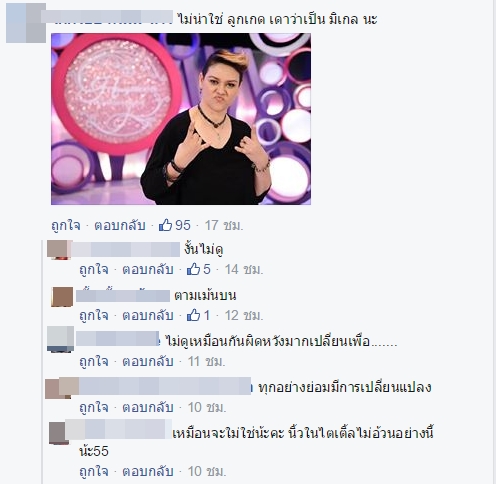
Task: Click the thumbs-up icon showing 95 likes
Action: tap(165, 225)
